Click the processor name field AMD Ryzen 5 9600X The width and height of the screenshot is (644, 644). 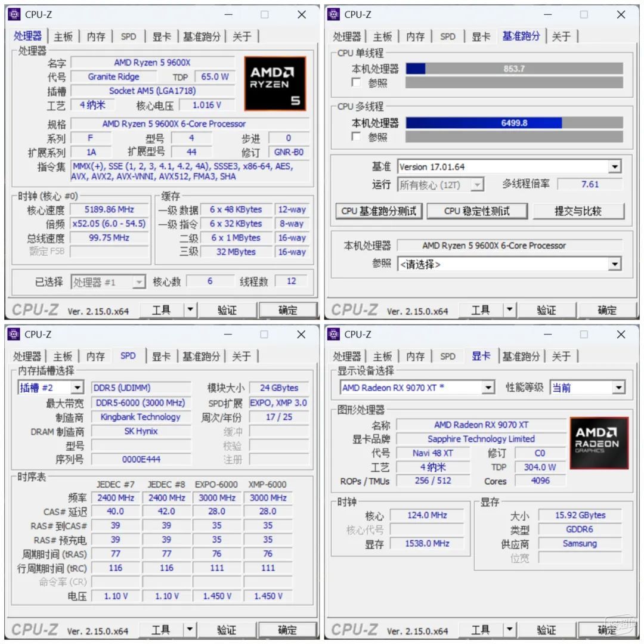(153, 63)
